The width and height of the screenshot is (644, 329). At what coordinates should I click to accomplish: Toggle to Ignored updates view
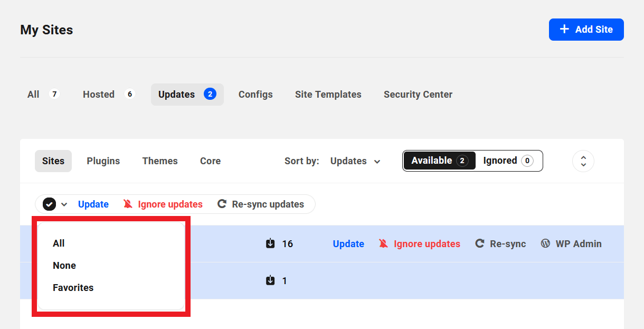pyautogui.click(x=508, y=161)
